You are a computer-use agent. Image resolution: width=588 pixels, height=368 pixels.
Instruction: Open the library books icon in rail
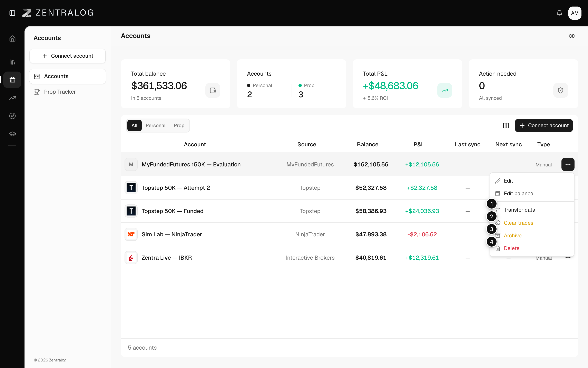click(12, 62)
